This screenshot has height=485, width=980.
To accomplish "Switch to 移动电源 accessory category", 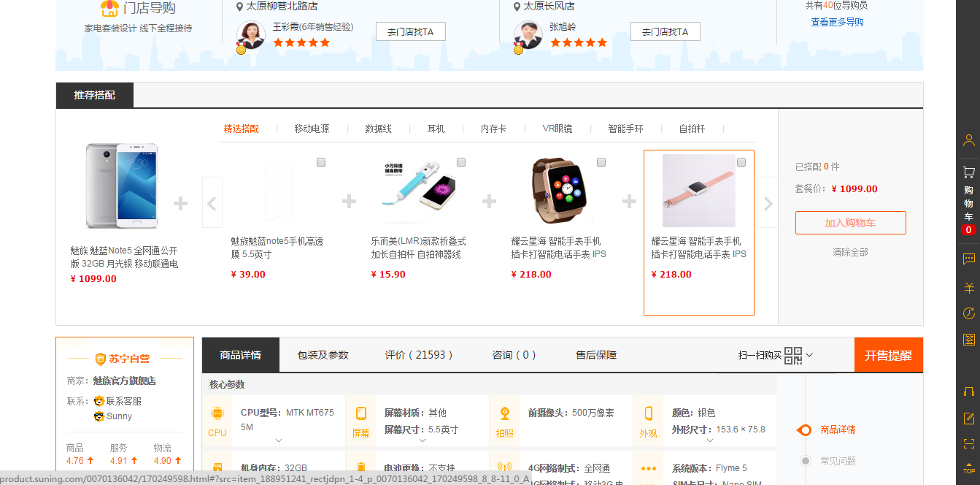I will click(312, 129).
